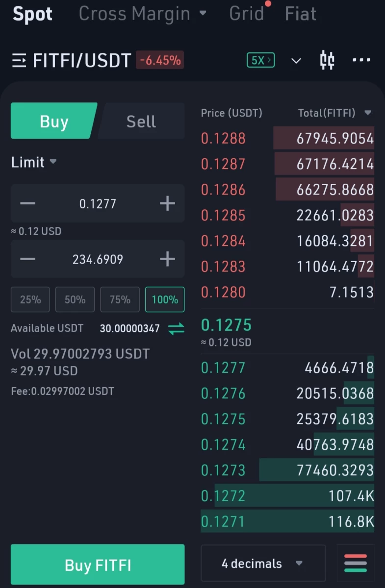
Task: Increase price with the plus button
Action: [168, 203]
